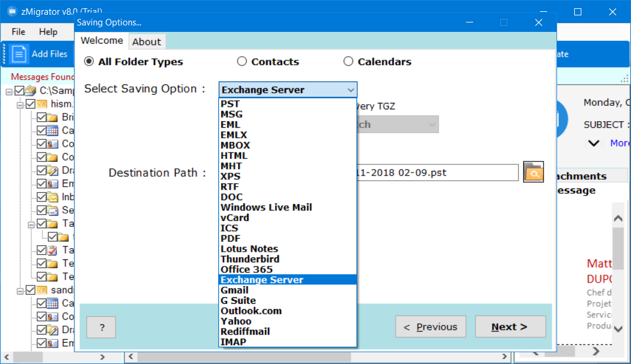Toggle the sand mailbox checkbox
The width and height of the screenshot is (631, 364).
pos(31,290)
